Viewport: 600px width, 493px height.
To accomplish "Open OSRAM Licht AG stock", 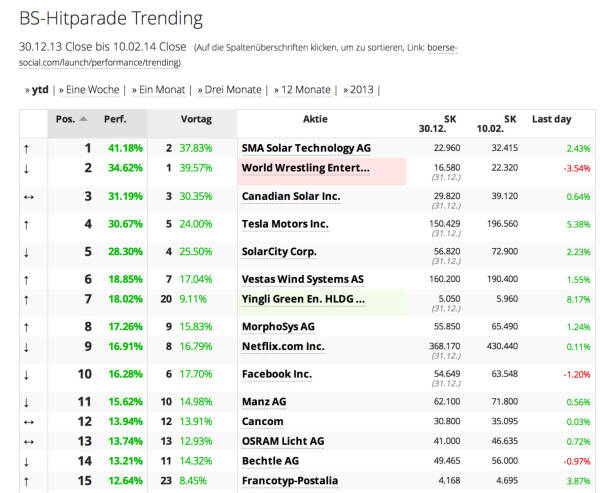I will pos(283,441).
